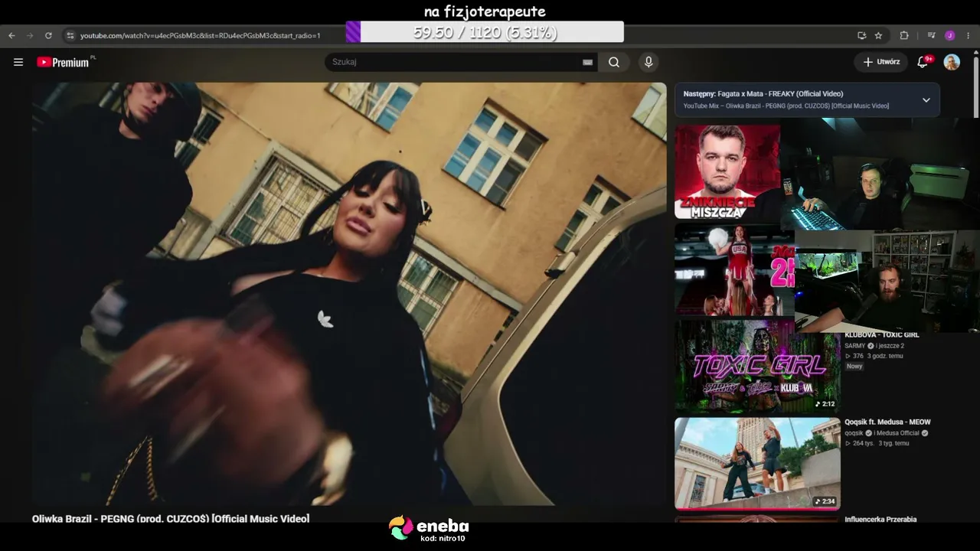Click the Utwórz create button
This screenshot has height=551, width=980.
[881, 62]
